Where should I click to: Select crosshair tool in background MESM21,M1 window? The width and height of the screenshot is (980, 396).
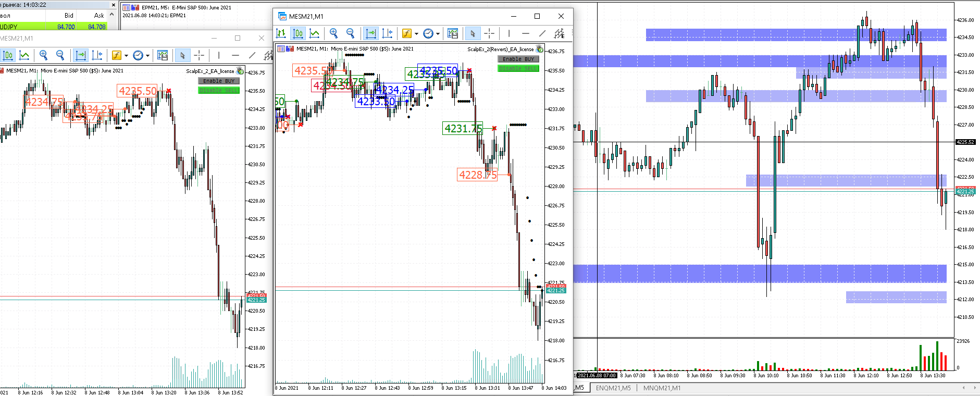click(x=199, y=55)
